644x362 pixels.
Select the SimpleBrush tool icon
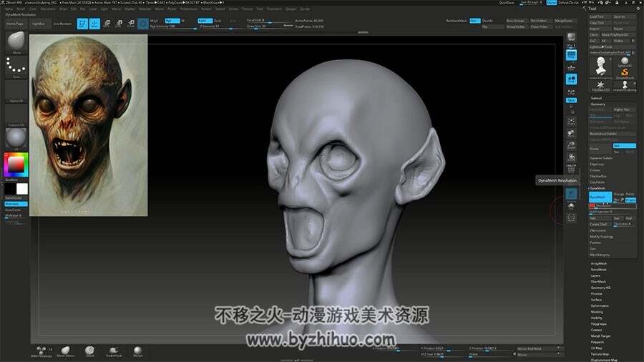point(625,74)
